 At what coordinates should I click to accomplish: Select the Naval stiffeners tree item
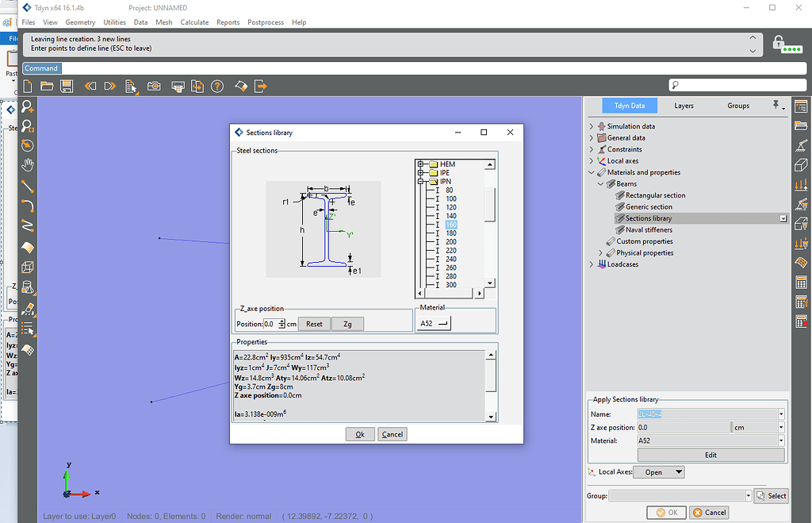649,229
